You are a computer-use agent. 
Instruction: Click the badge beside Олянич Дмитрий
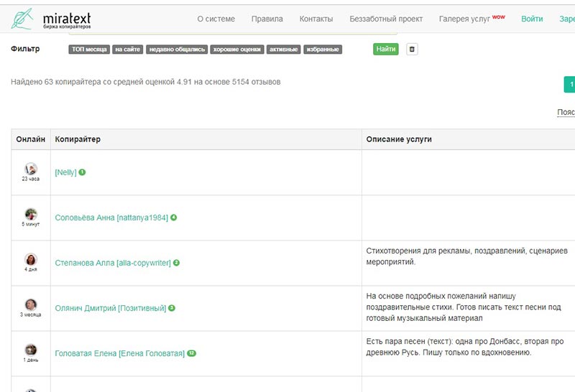pos(172,308)
